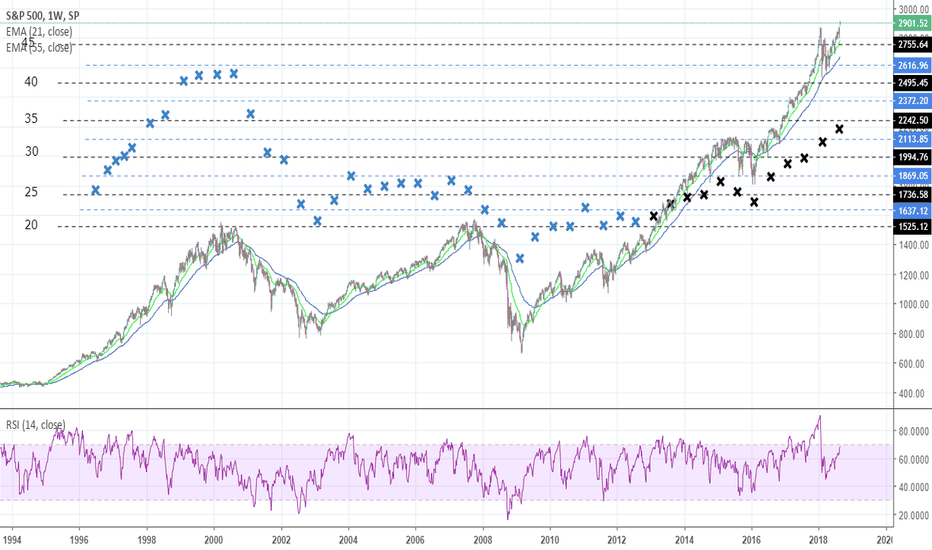This screenshot has height=550, width=932.
Task: Click the 80.0000 RSI axis value
Action: 915,431
